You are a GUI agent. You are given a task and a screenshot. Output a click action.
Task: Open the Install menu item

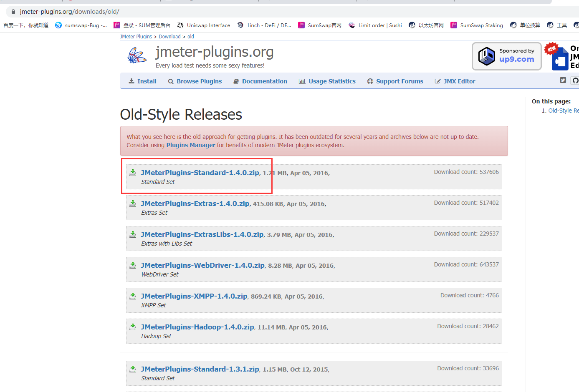click(142, 81)
